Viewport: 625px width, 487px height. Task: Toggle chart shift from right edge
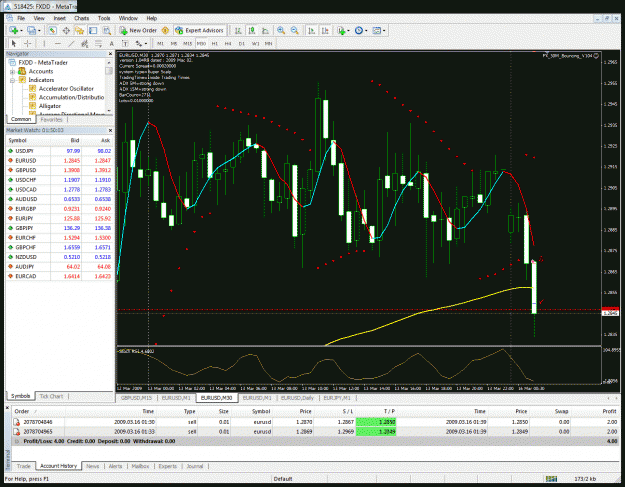click(325, 30)
